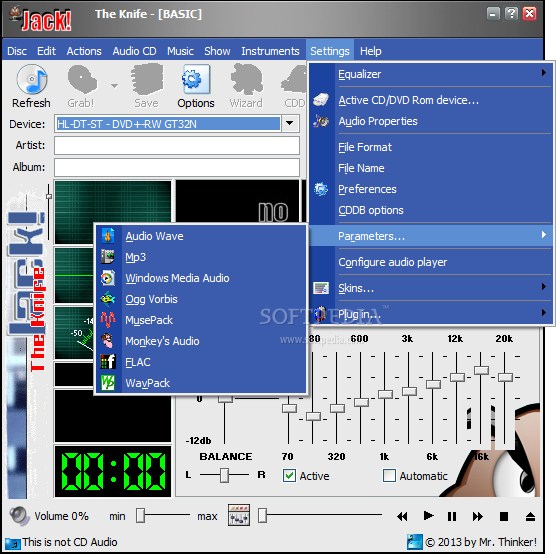The width and height of the screenshot is (556, 554).
Task: Open the Help menu
Action: click(x=371, y=51)
